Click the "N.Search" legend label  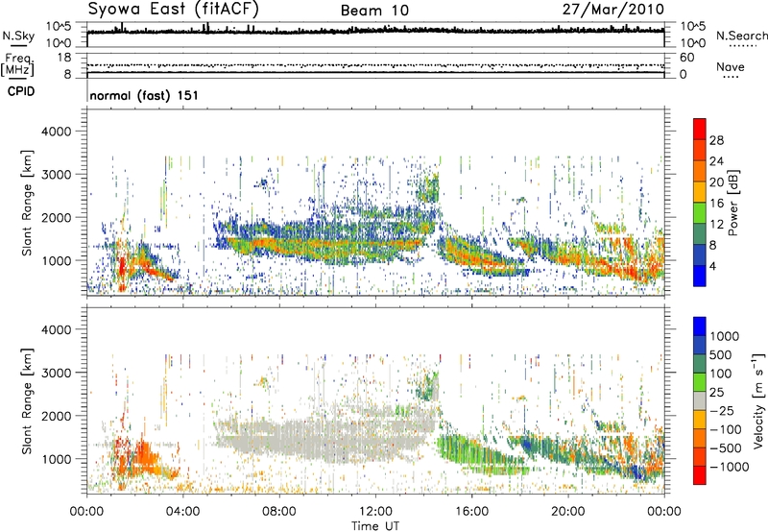(742, 36)
